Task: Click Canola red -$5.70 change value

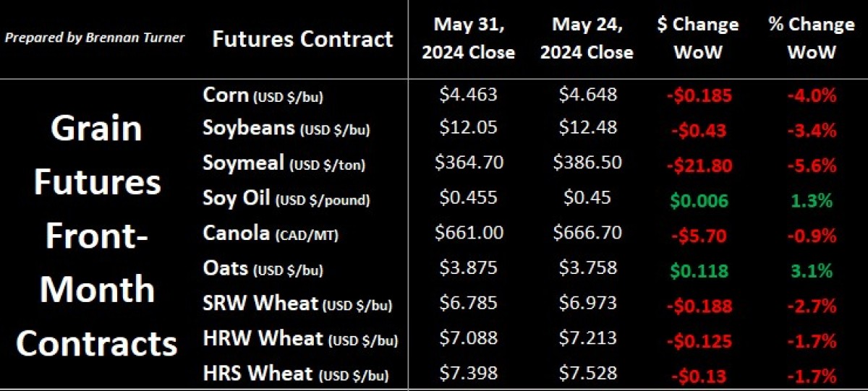Action: pyautogui.click(x=697, y=236)
